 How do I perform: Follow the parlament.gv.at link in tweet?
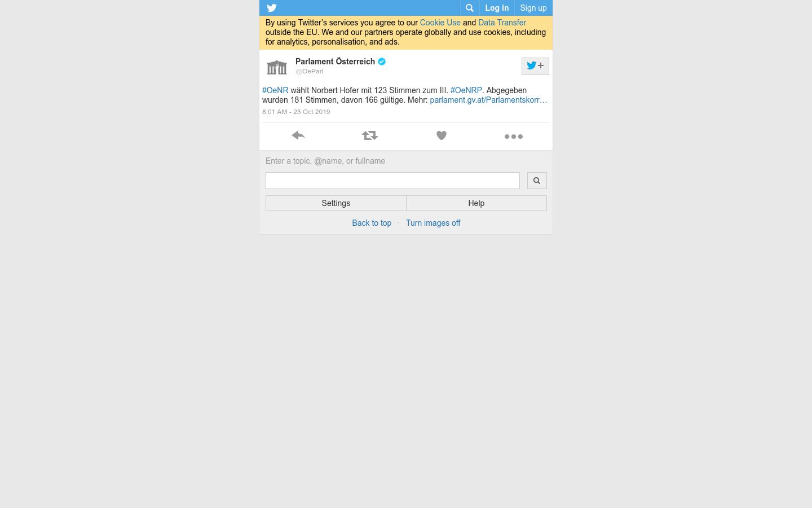(488, 100)
